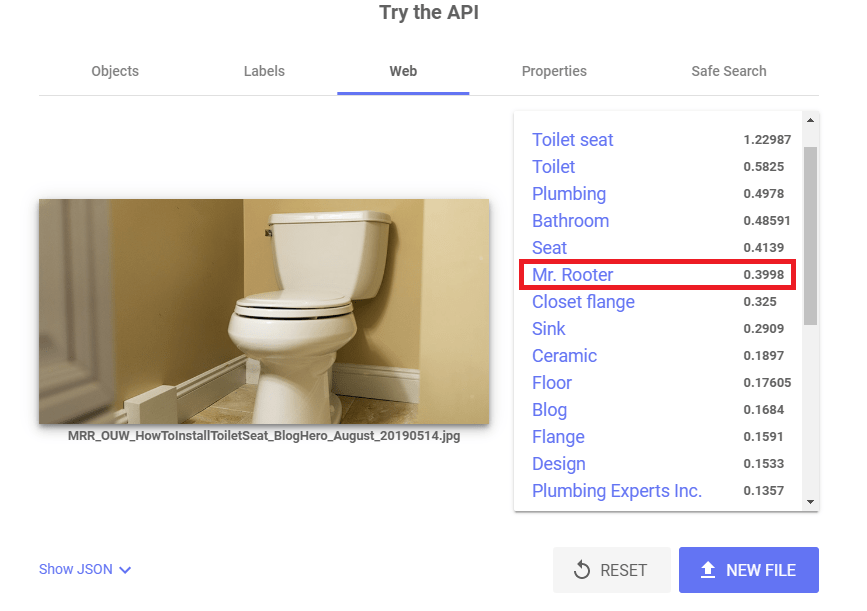Click the results list scrollbar thumb

pyautogui.click(x=810, y=236)
